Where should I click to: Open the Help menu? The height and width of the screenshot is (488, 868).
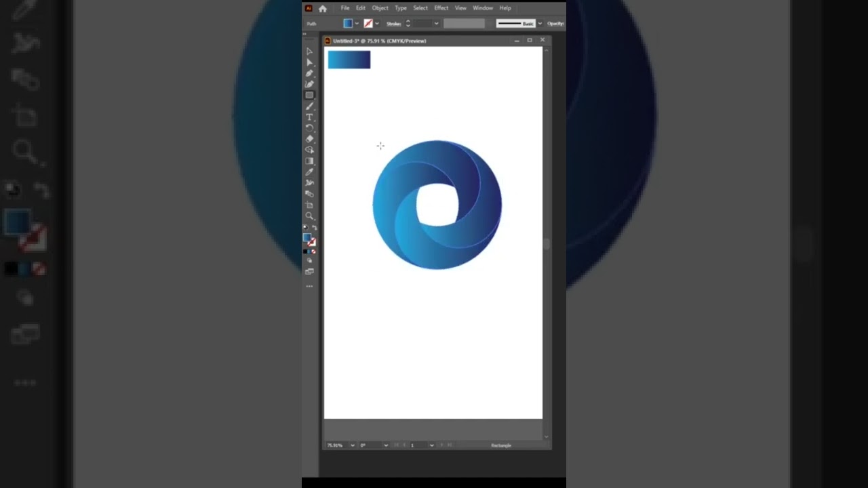click(505, 8)
